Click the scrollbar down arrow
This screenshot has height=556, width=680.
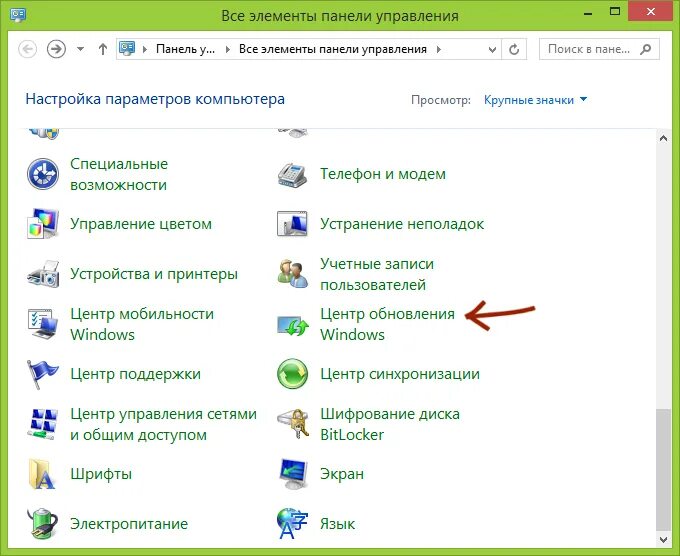[x=663, y=540]
